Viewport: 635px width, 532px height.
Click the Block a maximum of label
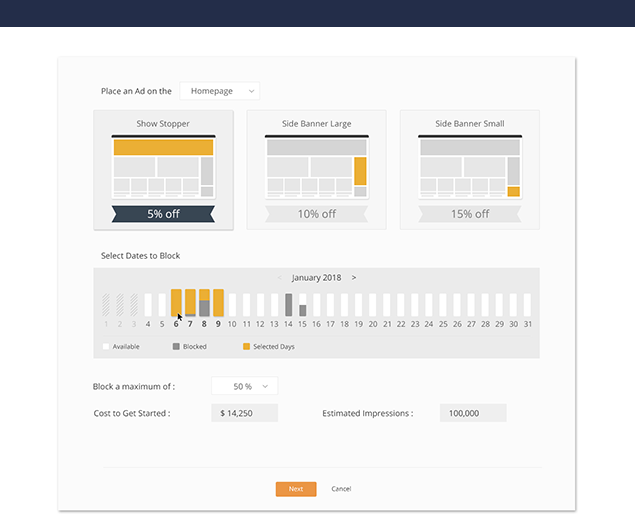point(134,387)
